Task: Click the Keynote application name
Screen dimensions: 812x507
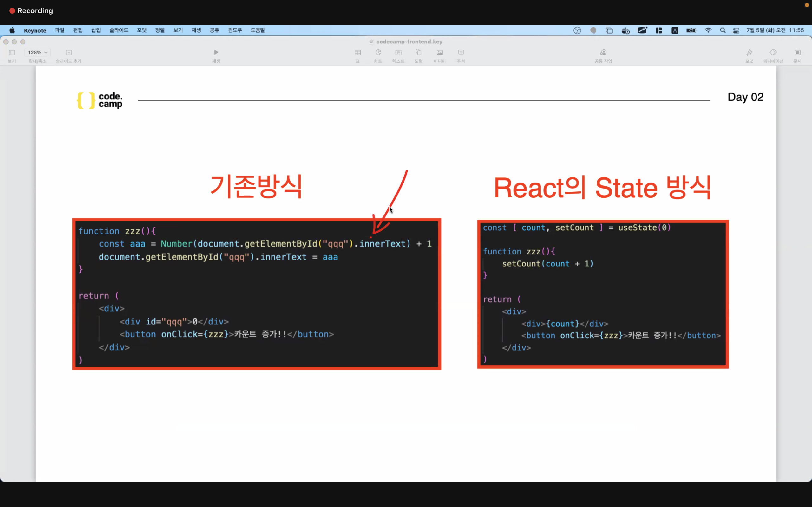Action: tap(35, 30)
